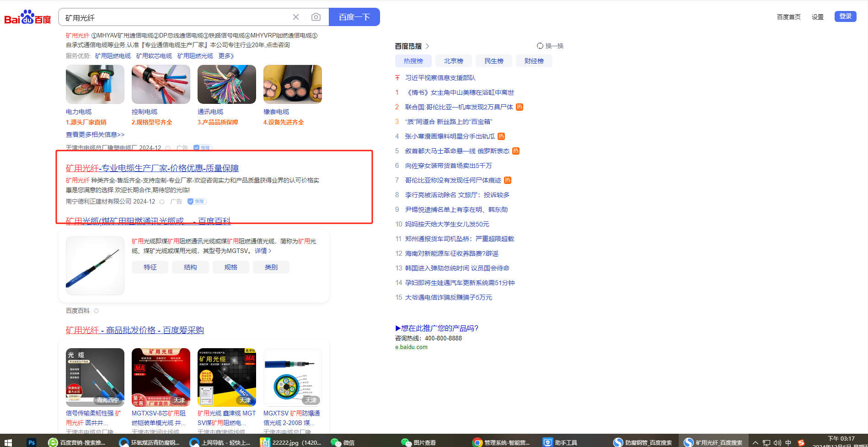The image size is (868, 447).
Task: Open the Photoshop taskbar icon
Action: pos(32,442)
